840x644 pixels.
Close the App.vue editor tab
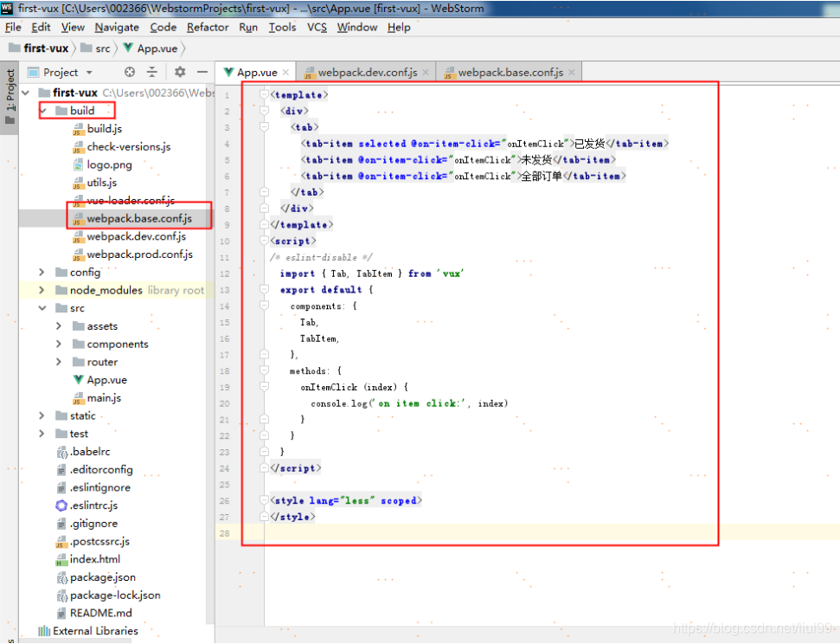click(x=285, y=73)
